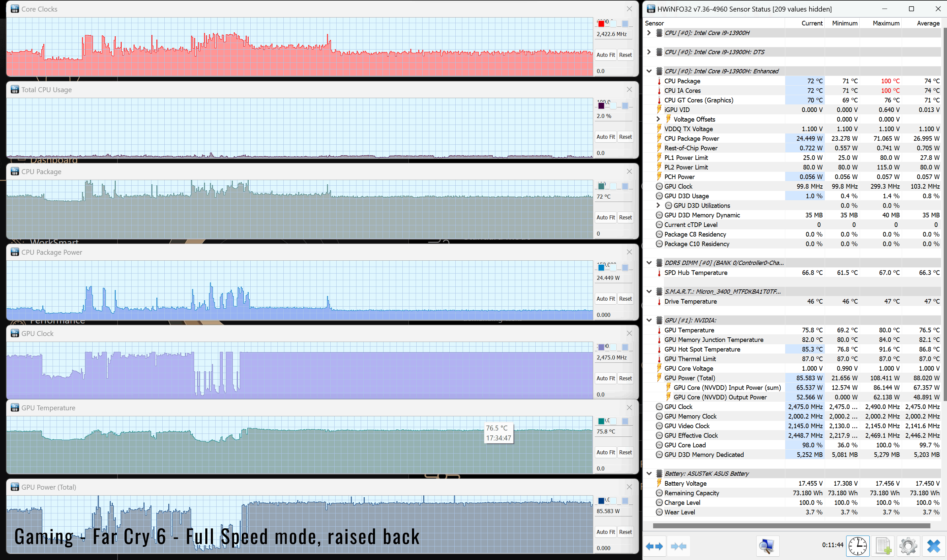Start logging with the sheet-plus icon
The height and width of the screenshot is (560, 947).
pos(883,546)
